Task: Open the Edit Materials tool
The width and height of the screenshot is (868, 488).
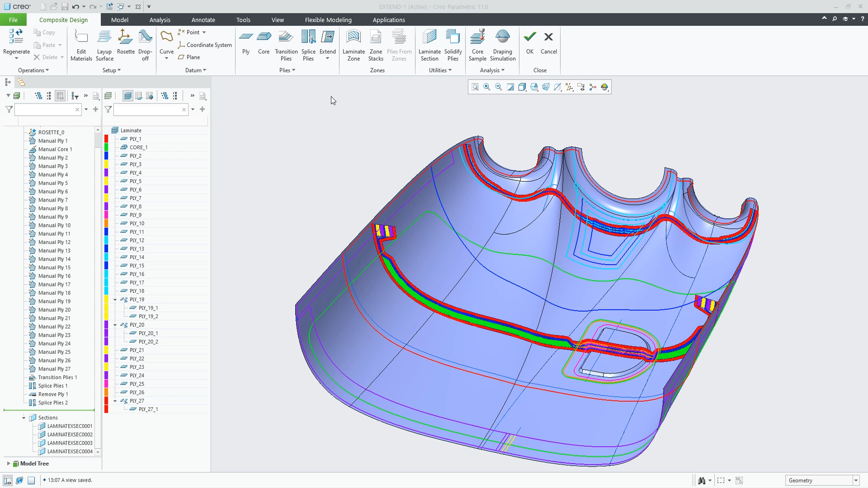Action: pos(81,45)
